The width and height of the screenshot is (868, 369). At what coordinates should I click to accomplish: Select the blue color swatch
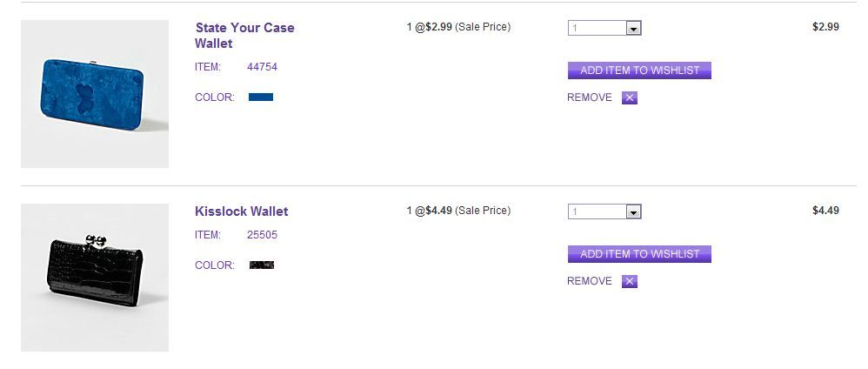point(261,97)
